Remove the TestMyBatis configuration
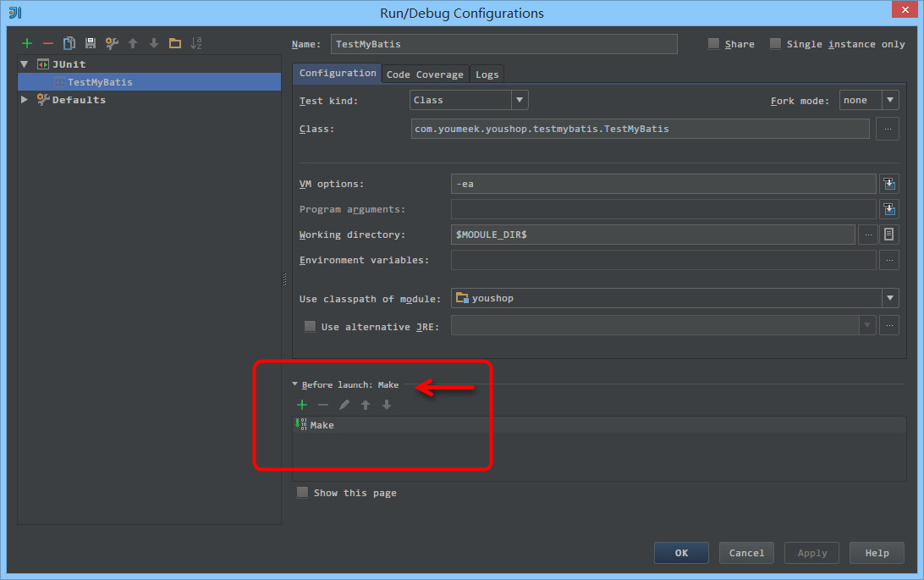 point(47,43)
